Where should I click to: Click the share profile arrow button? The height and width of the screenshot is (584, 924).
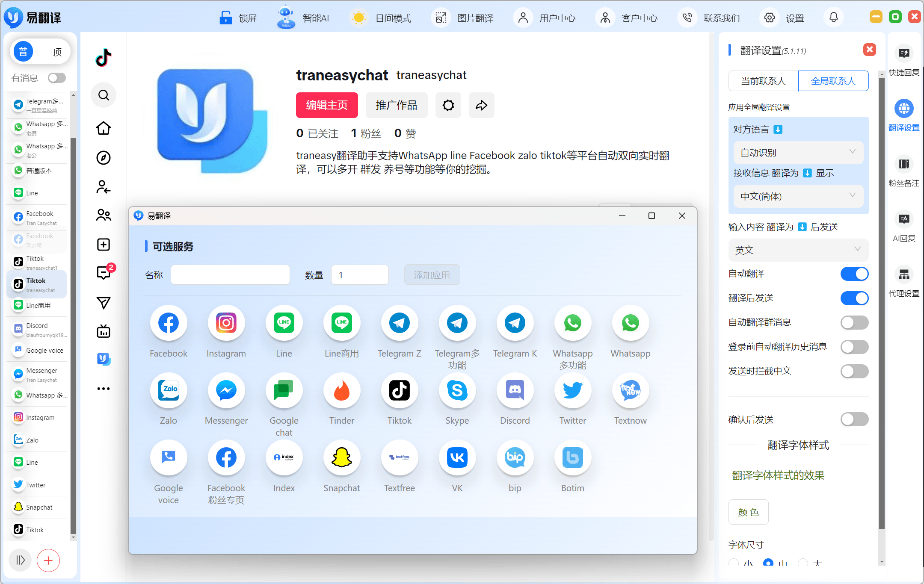click(x=482, y=105)
